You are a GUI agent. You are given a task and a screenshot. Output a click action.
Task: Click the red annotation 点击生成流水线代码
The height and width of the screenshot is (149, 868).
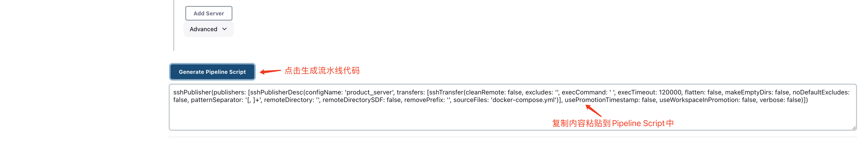tap(323, 70)
